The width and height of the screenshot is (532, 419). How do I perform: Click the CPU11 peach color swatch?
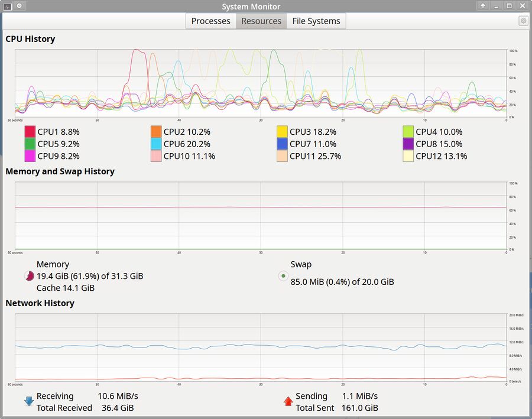pos(283,156)
